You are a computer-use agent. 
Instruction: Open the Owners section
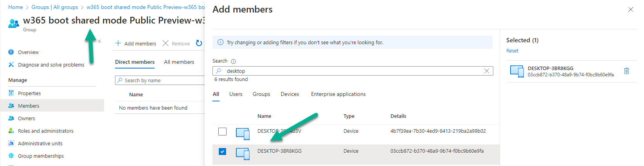pos(26,118)
